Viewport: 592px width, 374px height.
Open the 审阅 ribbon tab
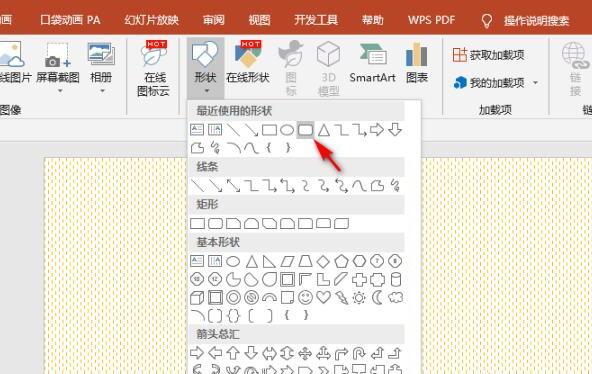coord(214,20)
